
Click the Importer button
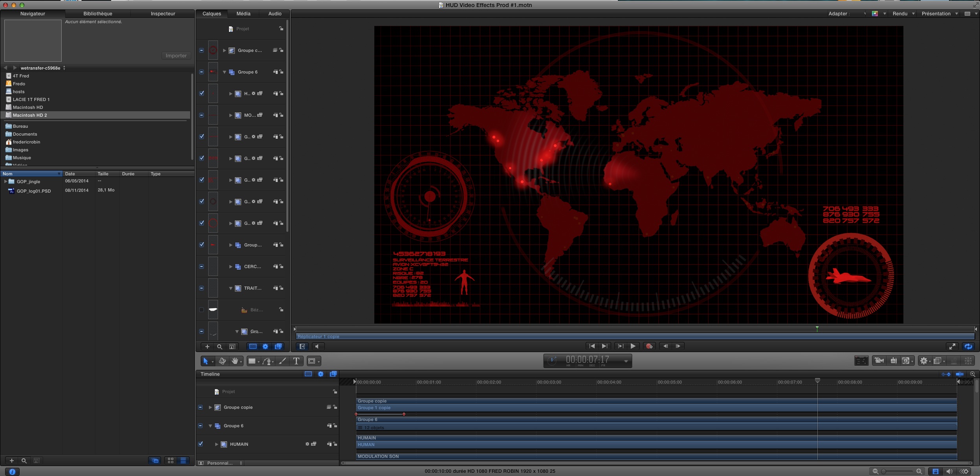pos(176,56)
